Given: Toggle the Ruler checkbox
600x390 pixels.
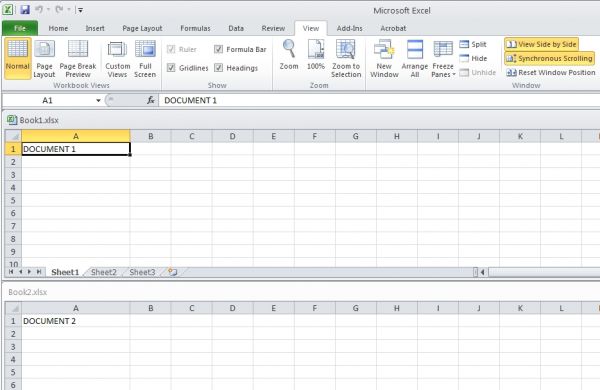Looking at the screenshot, I should (171, 49).
